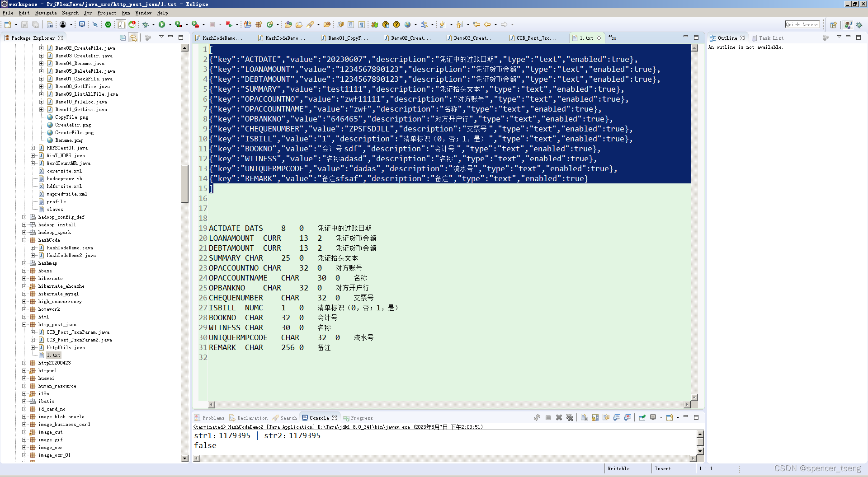
Task: Select HttpUtils.java in Package Explorer
Action: point(66,347)
